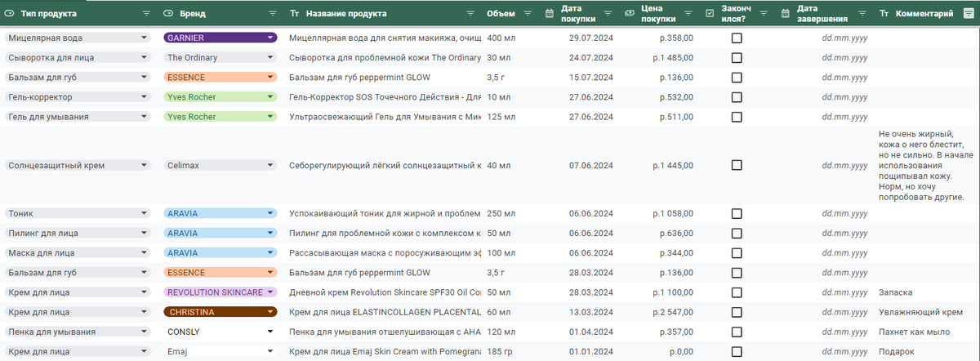
Task: Click text-type icon before Название продукта
Action: click(294, 14)
